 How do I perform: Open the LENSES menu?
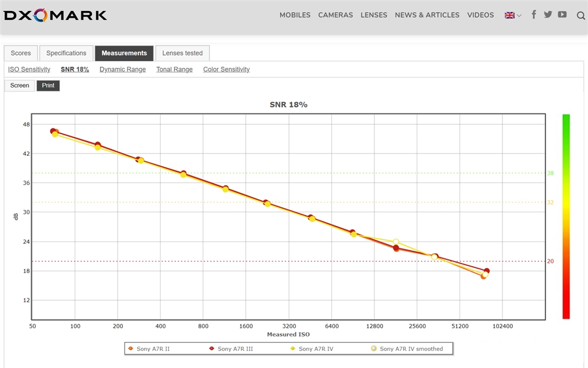[373, 15]
